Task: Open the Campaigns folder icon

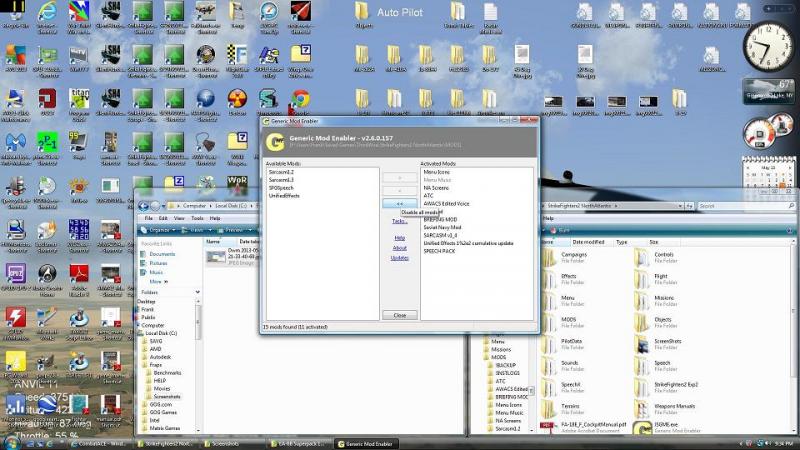Action: [x=549, y=257]
